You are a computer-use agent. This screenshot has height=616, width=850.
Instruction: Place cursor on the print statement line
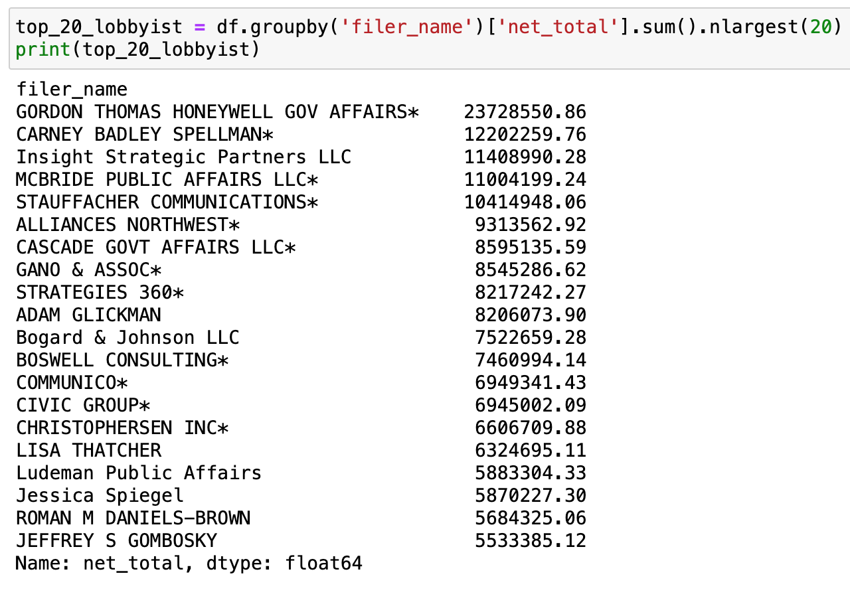point(137,50)
